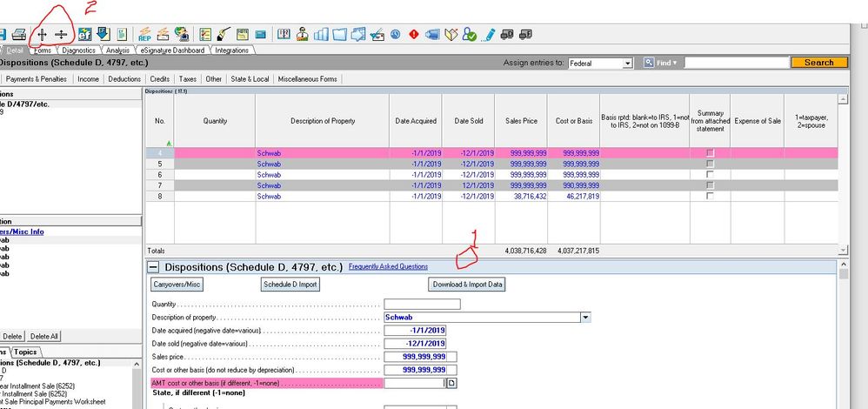Screen dimensions: 868x409
Task: Click the ef e-file icon in the toolbar
Action: coord(85,35)
